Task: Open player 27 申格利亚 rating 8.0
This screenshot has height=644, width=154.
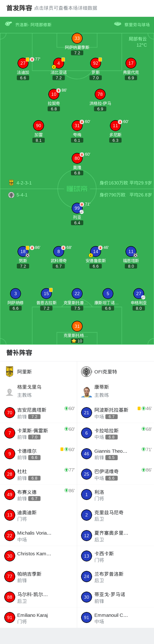Action: (139, 308)
